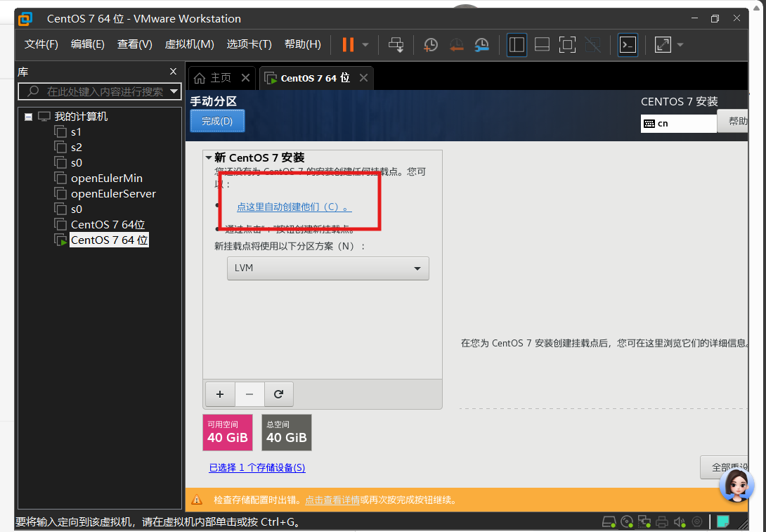Screen dimensions: 766x532
Task: Click the teal message log note icon
Action: pyautogui.click(x=723, y=521)
